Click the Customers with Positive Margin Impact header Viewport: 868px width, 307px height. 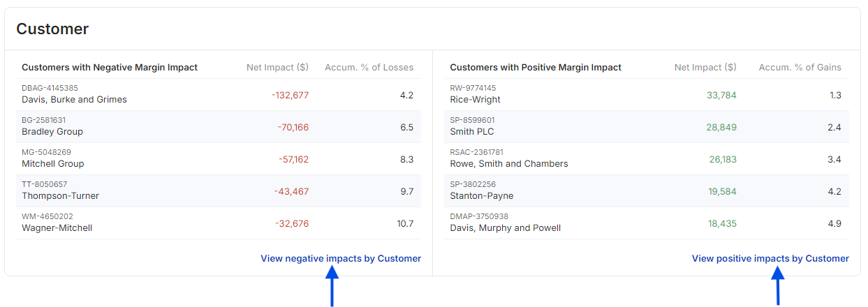pos(536,68)
